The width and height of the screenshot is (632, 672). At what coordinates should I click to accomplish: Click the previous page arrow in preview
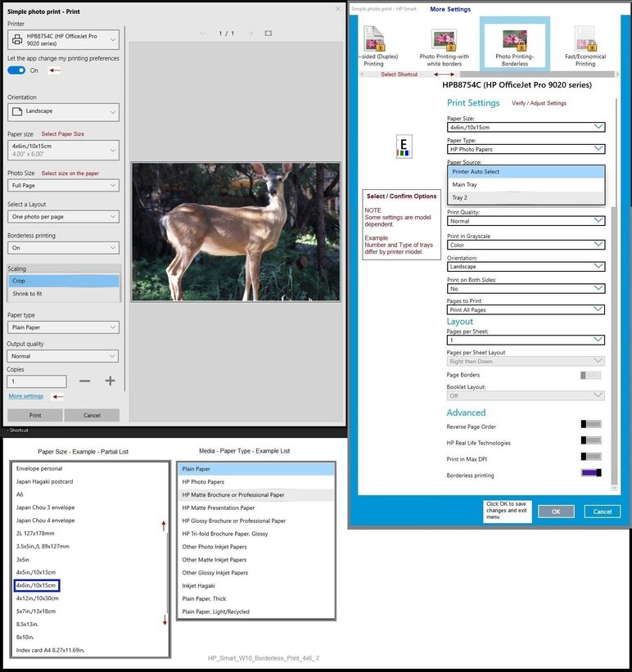coord(203,34)
